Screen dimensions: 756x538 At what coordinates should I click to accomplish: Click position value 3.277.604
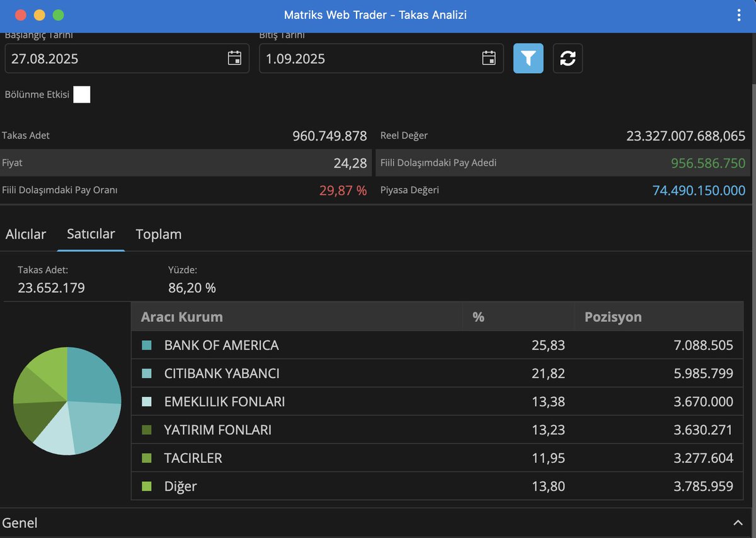pos(703,458)
